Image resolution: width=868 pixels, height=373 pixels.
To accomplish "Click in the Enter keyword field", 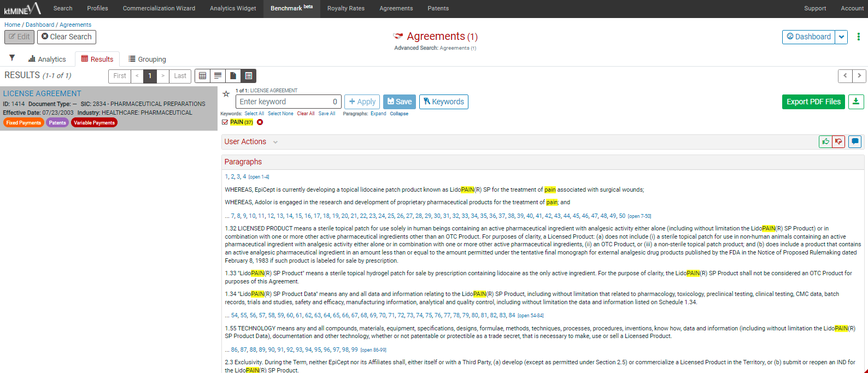I will (x=288, y=102).
